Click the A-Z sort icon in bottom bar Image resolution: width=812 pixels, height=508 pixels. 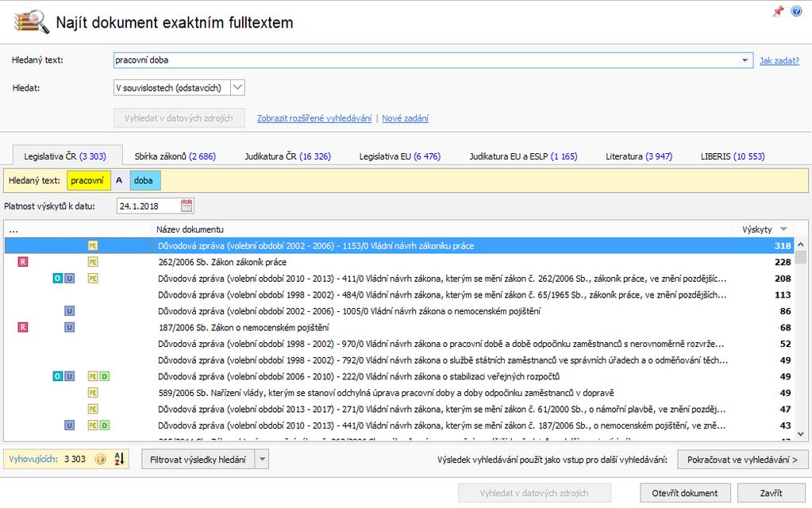[119, 459]
